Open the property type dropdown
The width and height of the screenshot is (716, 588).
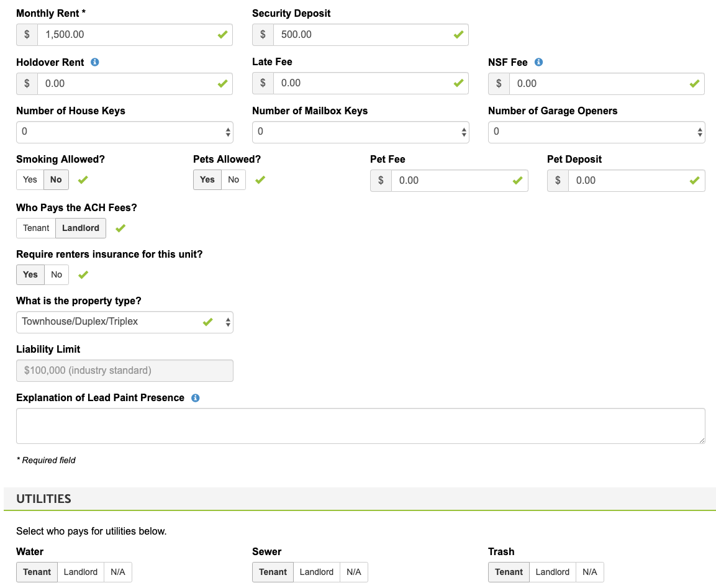click(x=124, y=322)
